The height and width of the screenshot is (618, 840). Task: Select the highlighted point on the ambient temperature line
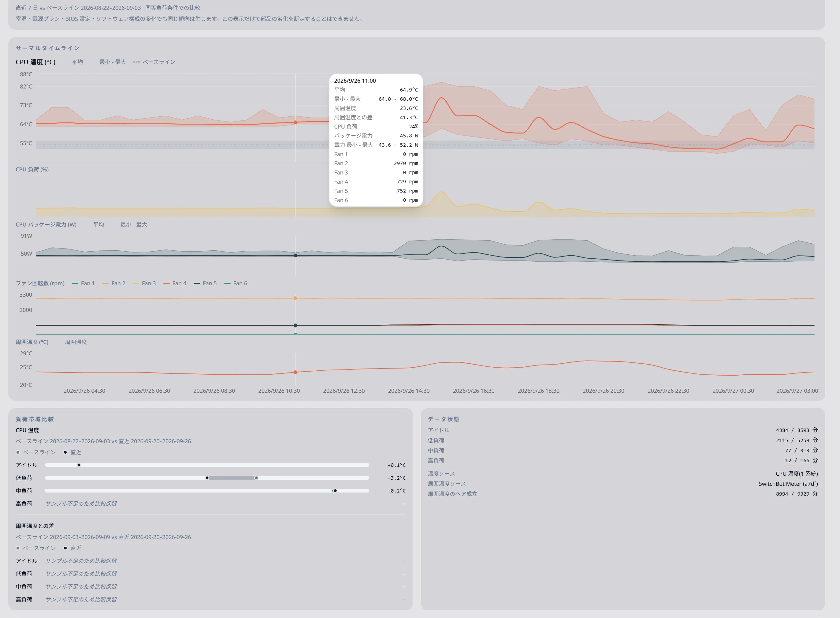[295, 372]
